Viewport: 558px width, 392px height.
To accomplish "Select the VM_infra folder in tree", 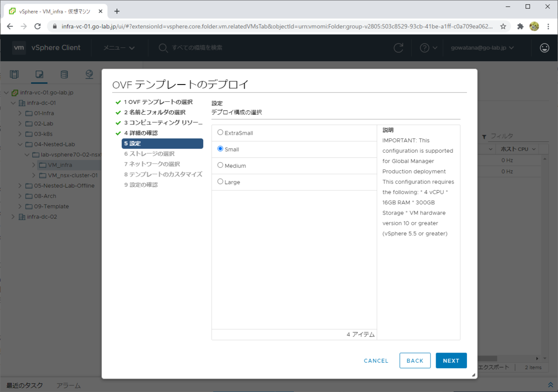I will click(60, 165).
